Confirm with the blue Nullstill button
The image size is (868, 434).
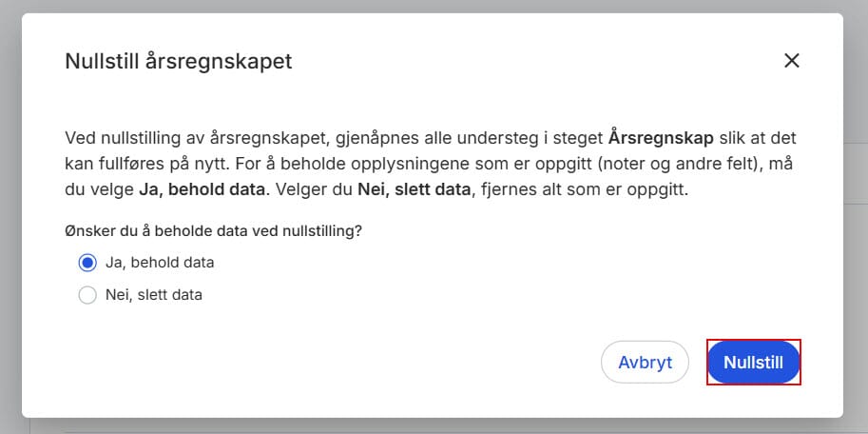[753, 363]
